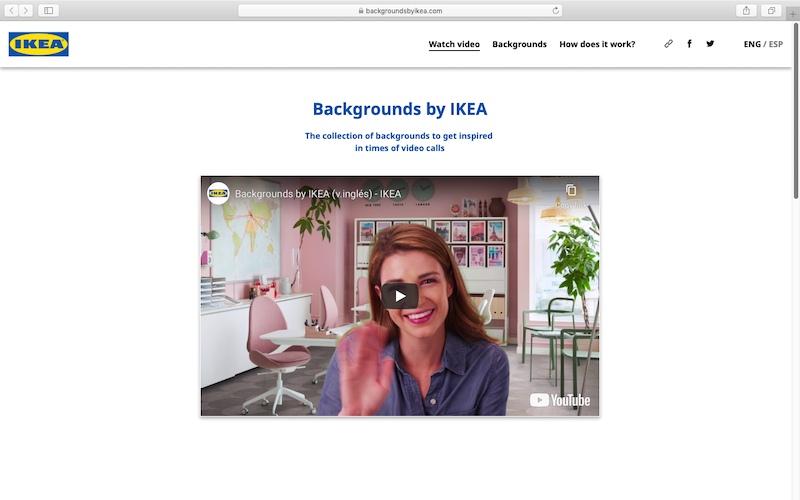Go back with the Safari back arrow
Image resolution: width=800 pixels, height=500 pixels.
coord(11,10)
